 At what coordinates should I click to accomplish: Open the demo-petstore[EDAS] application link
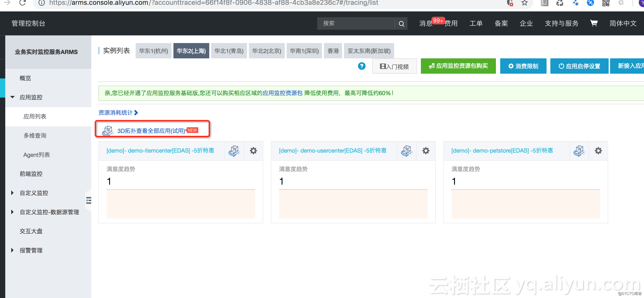tap(502, 150)
